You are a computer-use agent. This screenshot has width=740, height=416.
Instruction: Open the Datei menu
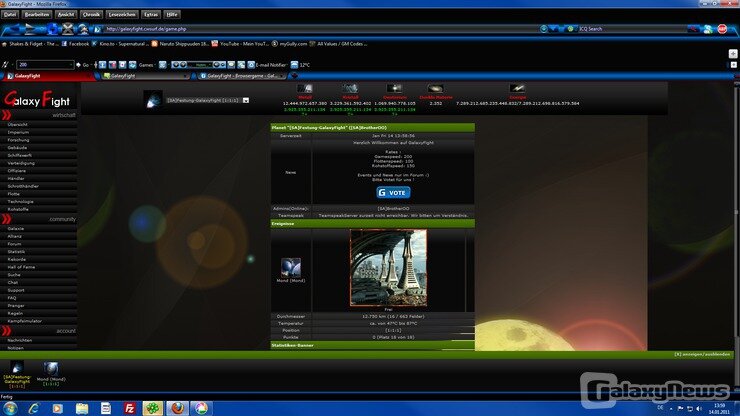pyautogui.click(x=10, y=15)
